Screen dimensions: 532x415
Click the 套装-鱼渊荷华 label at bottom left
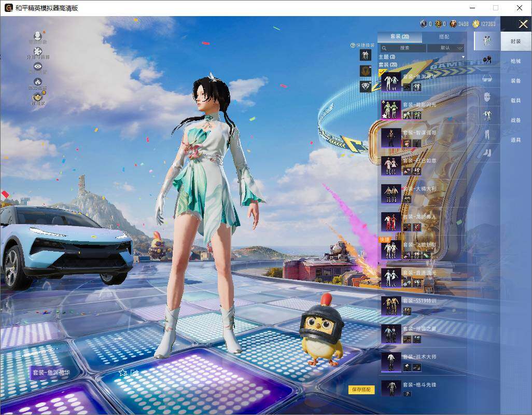pyautogui.click(x=51, y=372)
